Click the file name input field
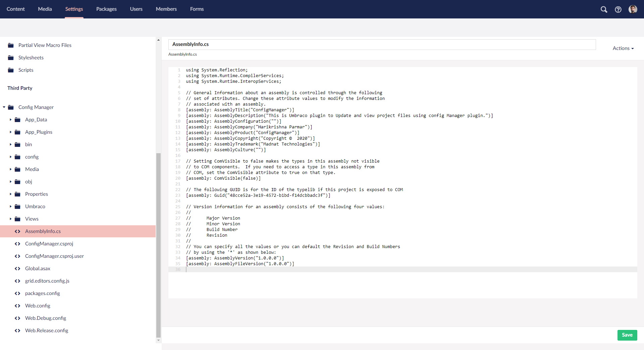Image resolution: width=644 pixels, height=350 pixels. [x=382, y=44]
